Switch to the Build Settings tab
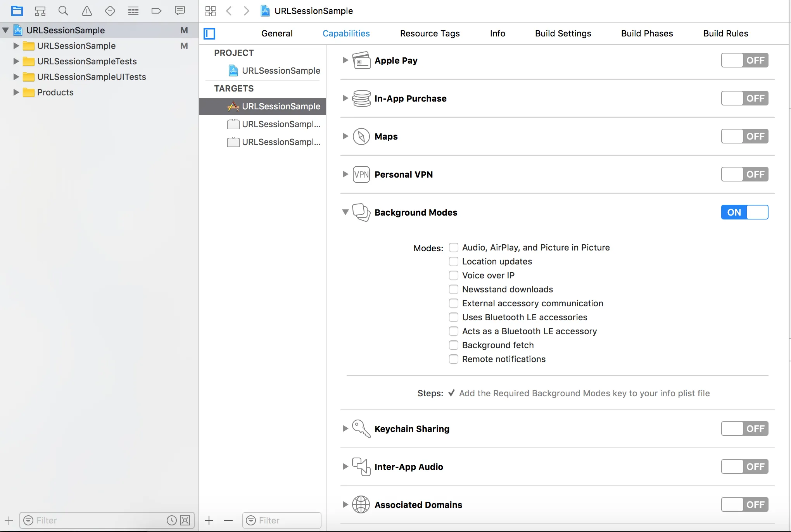791x532 pixels. click(563, 33)
